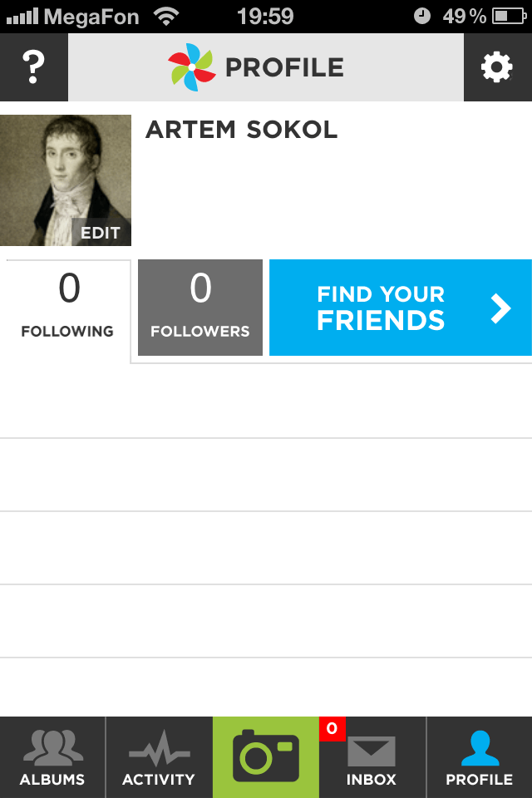The image size is (532, 798).
Task: Tap the Find Your Friends button
Action: click(x=401, y=308)
